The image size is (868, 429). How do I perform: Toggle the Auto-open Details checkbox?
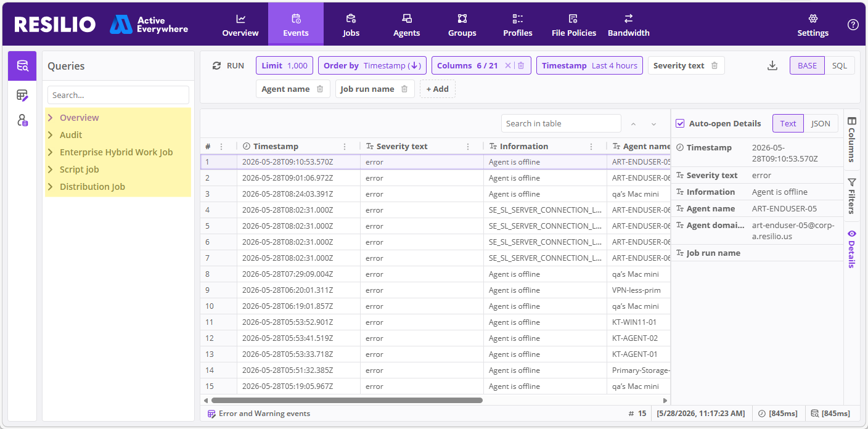[x=680, y=123]
